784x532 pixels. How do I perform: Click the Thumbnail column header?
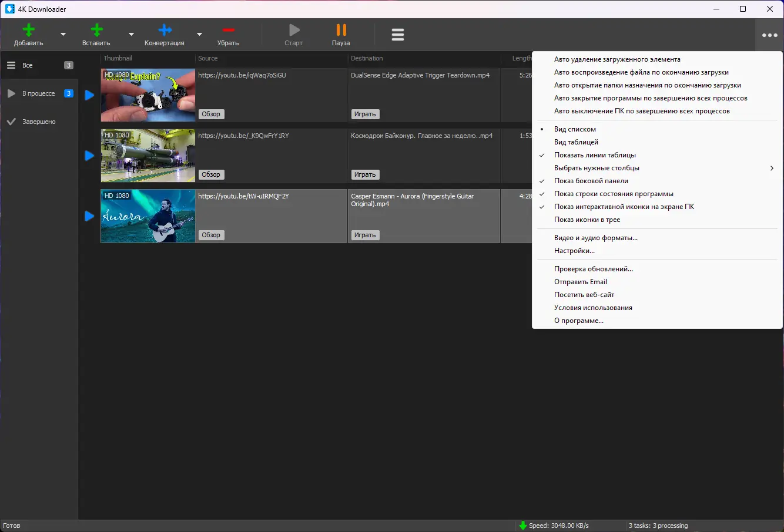[148, 58]
